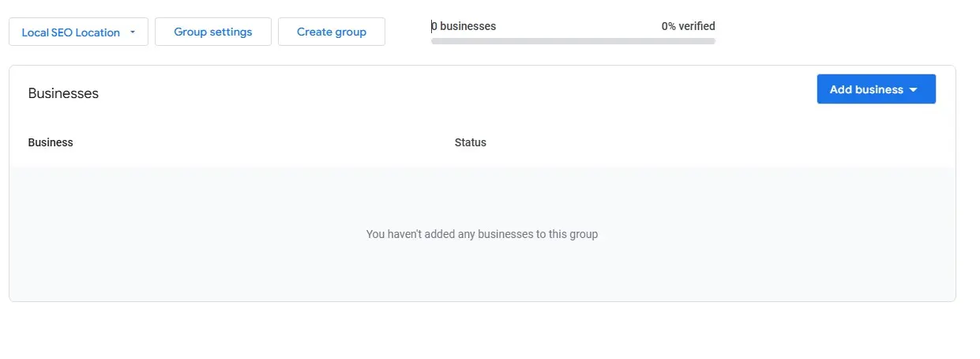Click the verification progress bar

[573, 40]
